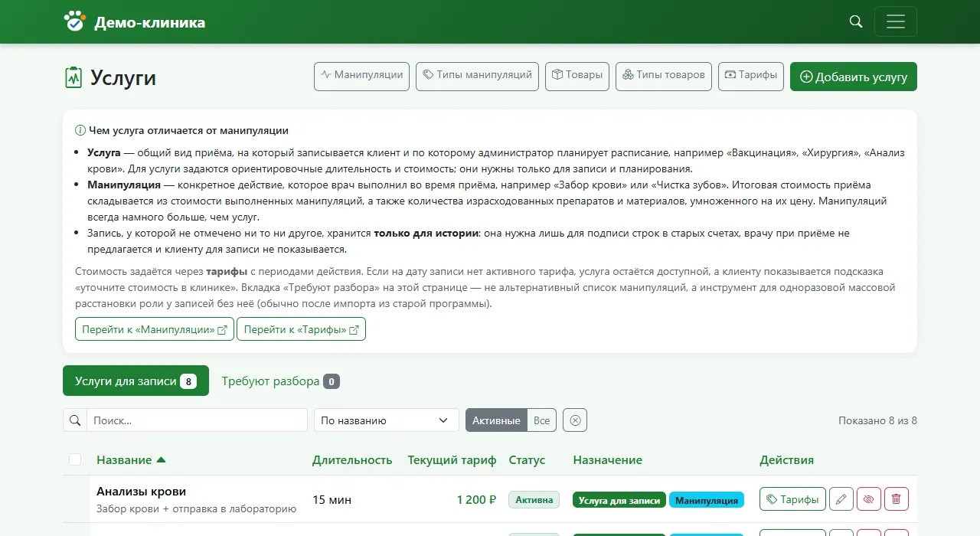This screenshot has width=980, height=536.
Task: Follow the Перейти к «Тарифы» link
Action: click(x=302, y=329)
